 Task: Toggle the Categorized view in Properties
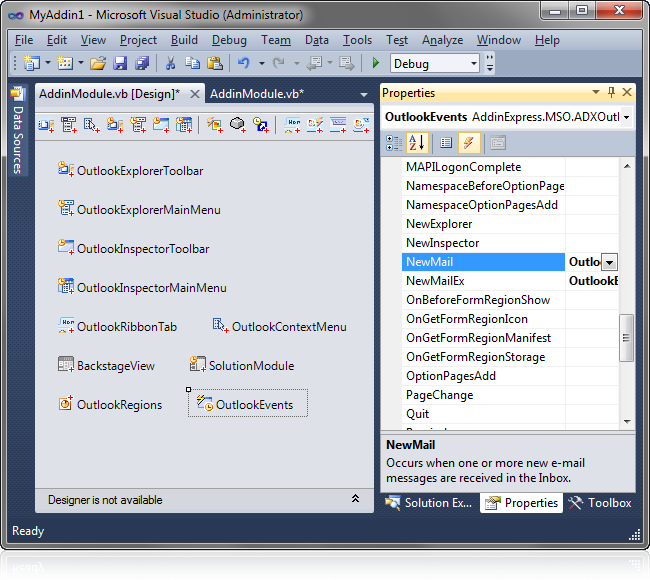pos(394,143)
